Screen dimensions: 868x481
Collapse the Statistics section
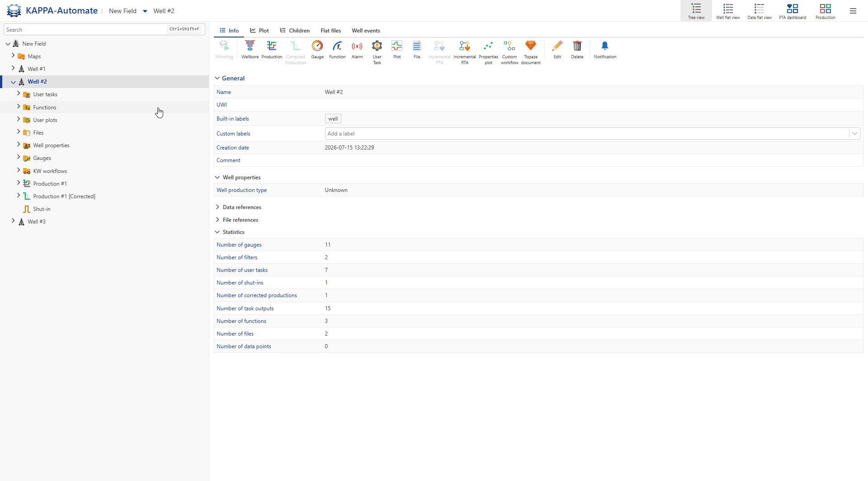[x=217, y=232]
